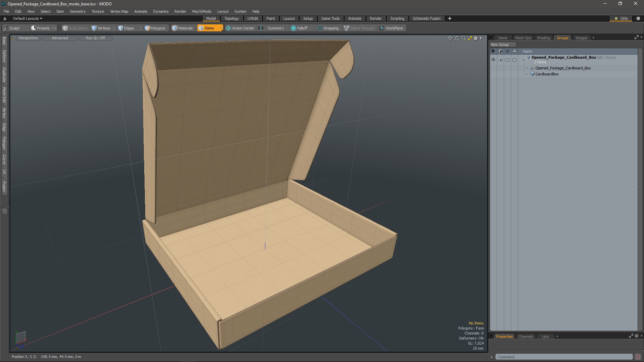Expand the Groups panel with maximize icon

(x=636, y=38)
